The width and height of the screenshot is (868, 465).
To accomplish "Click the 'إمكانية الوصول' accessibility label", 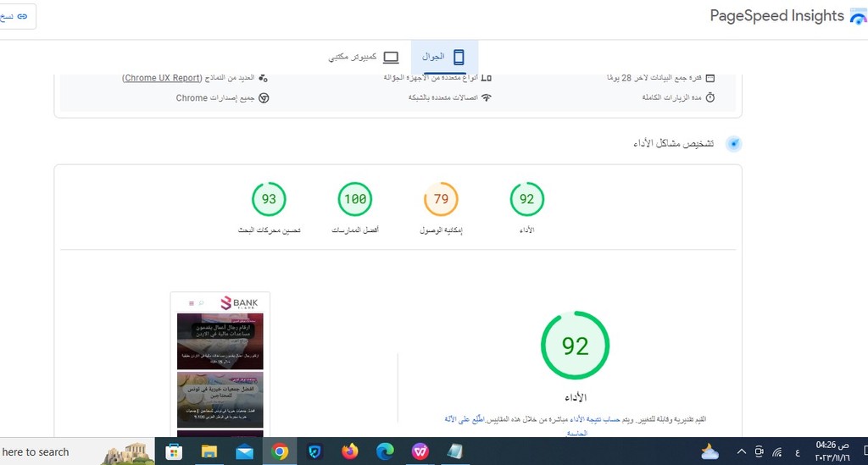I will click(441, 230).
